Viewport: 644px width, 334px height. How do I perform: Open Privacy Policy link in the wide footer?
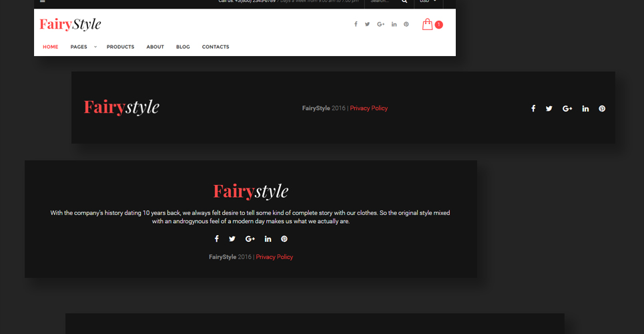coord(369,108)
